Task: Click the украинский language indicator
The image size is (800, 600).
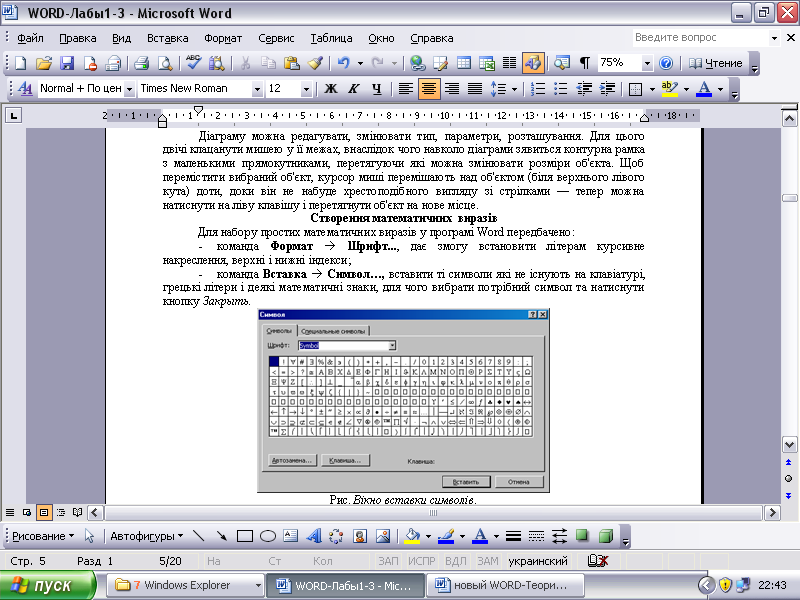Action: click(538, 561)
